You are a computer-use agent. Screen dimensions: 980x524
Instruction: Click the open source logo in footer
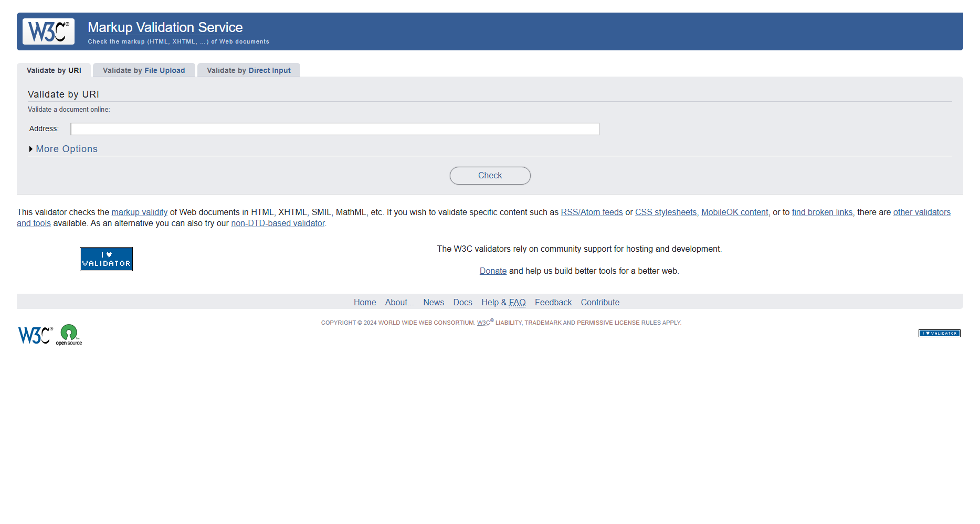tap(69, 335)
